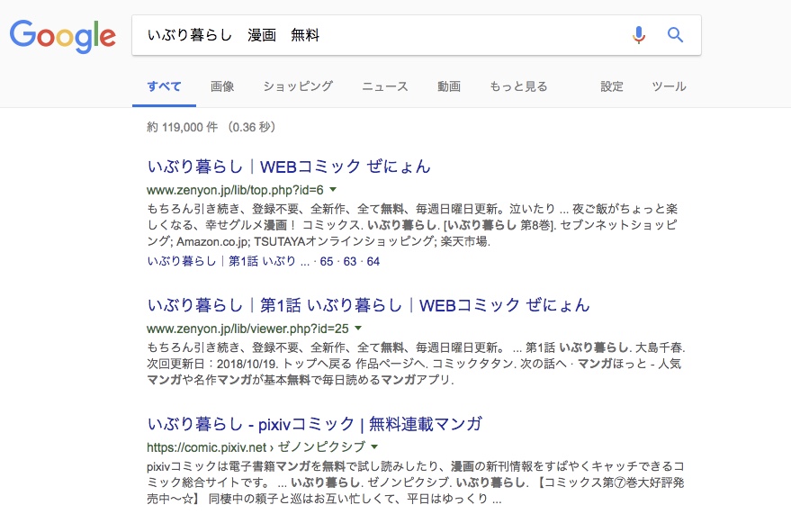Screen dimensions: 791x532
Task: Expand dropdown arrow next to viewer.php?id=25 URL
Action: coord(358,328)
